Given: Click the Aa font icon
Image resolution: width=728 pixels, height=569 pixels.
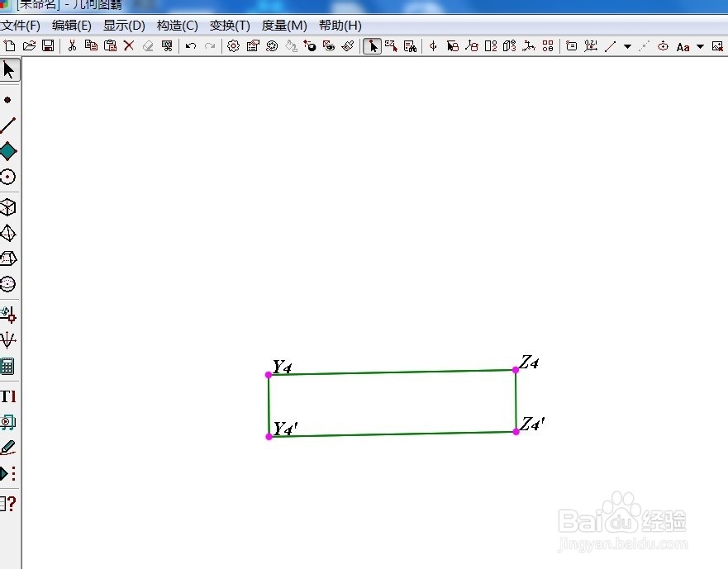Looking at the screenshot, I should click(x=683, y=47).
